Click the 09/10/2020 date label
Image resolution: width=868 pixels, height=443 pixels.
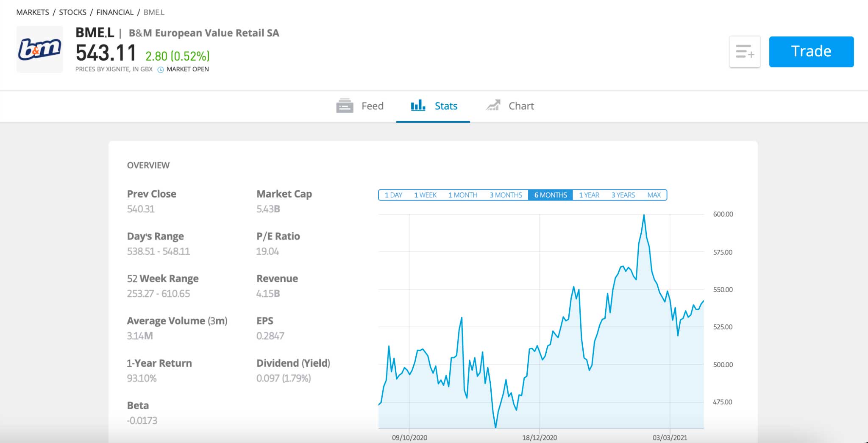(x=409, y=437)
